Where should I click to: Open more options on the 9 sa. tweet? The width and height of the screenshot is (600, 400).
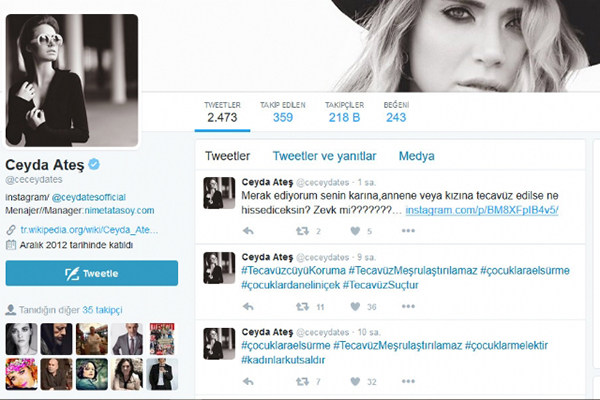(x=408, y=306)
